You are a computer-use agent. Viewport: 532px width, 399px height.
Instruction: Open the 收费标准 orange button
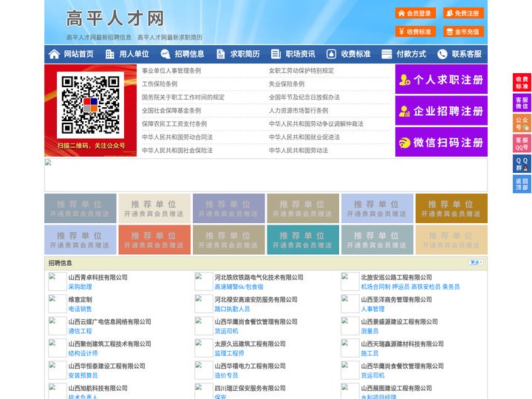(415, 32)
